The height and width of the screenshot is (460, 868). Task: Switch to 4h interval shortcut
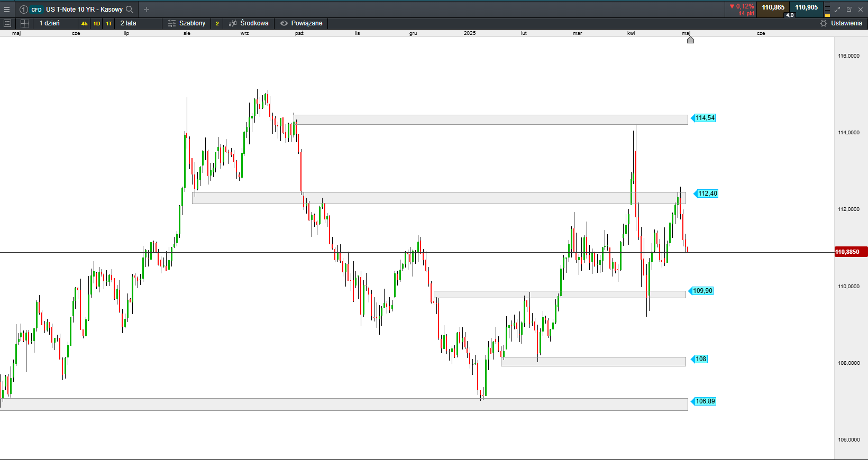tap(84, 23)
